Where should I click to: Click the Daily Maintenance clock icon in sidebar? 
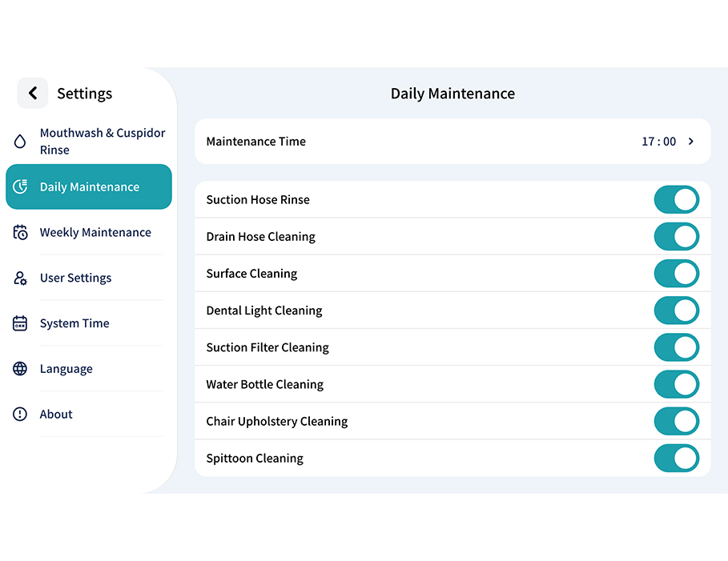click(21, 187)
